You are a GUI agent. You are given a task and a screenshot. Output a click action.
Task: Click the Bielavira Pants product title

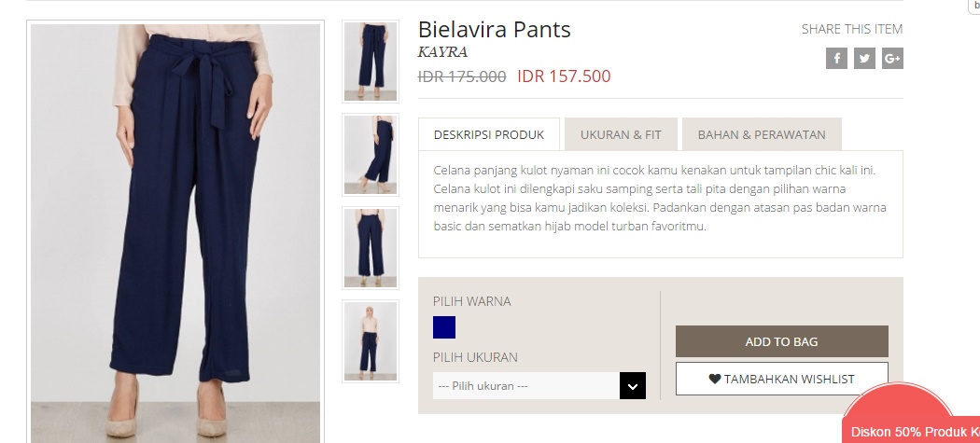[x=495, y=29]
